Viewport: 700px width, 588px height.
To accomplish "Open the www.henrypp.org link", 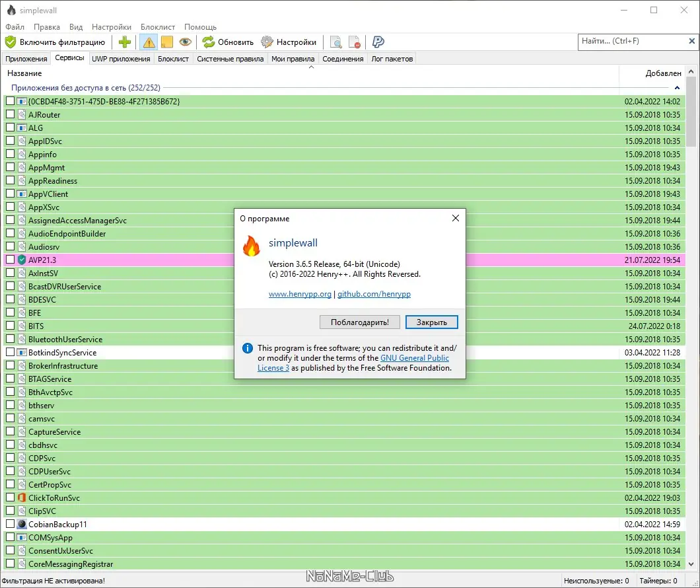I will coord(300,294).
